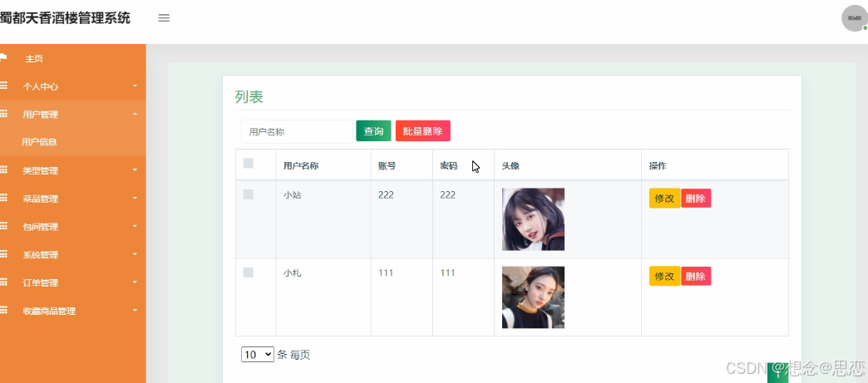868x383 pixels.
Task: Open the rows-per-page dropdown showing 10
Action: (x=258, y=355)
